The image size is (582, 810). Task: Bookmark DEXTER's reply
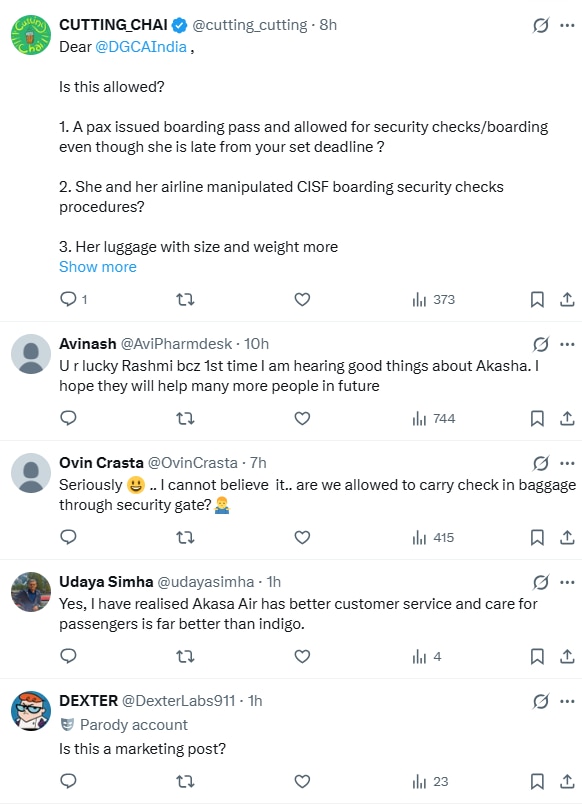[x=537, y=781]
